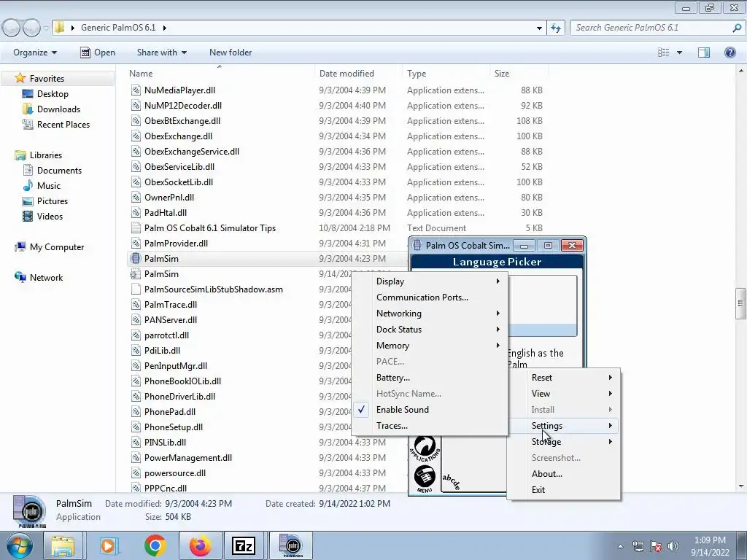Screen dimensions: 747x560
Task: Expand the Memory submenu
Action: 430,346
